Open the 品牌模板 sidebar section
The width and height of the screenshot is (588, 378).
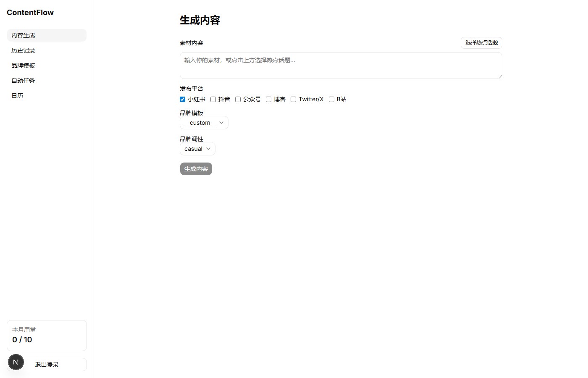(x=23, y=66)
